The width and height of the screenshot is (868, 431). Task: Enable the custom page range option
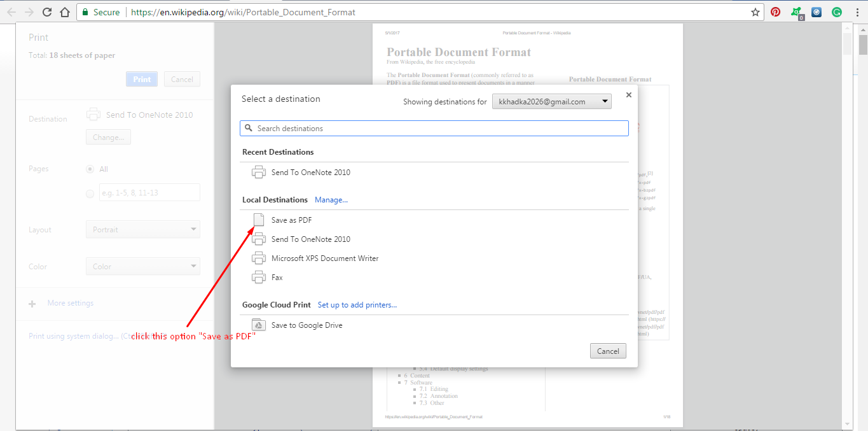90,192
